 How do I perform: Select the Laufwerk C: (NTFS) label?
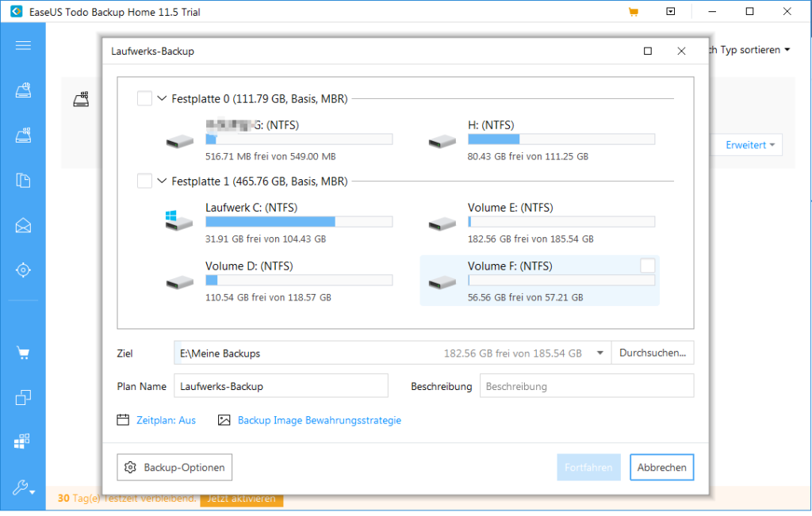251,208
